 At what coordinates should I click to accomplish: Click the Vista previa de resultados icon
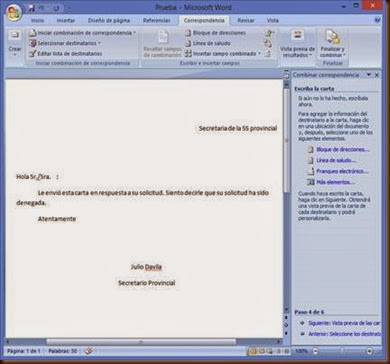pos(297,35)
